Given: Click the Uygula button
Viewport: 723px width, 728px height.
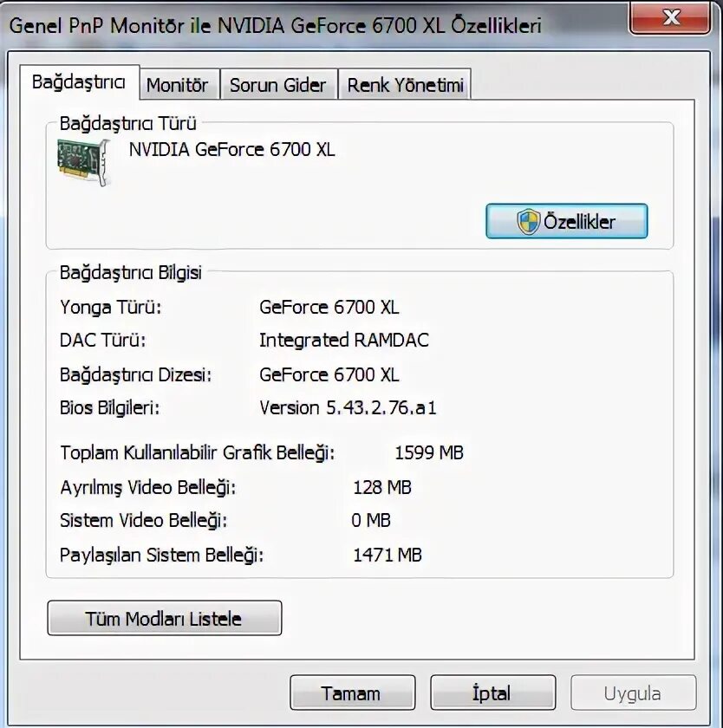Looking at the screenshot, I should (x=634, y=692).
